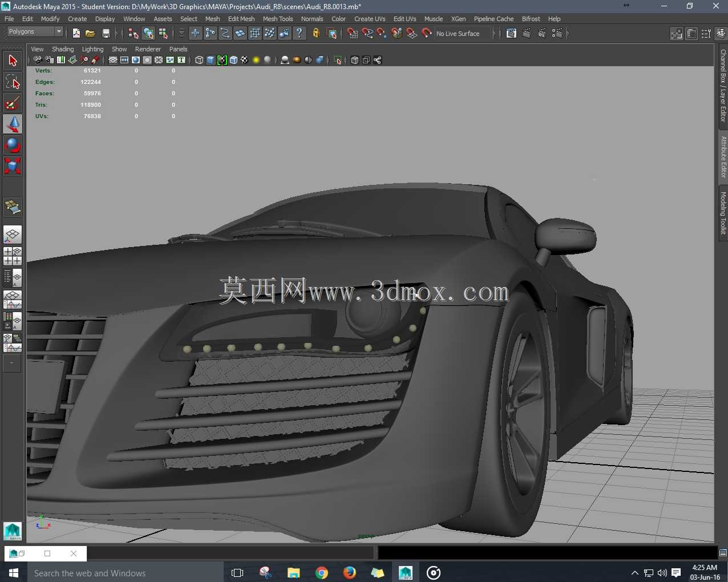Toggle wireframe on shaded
The height and width of the screenshot is (582, 728).
click(233, 60)
